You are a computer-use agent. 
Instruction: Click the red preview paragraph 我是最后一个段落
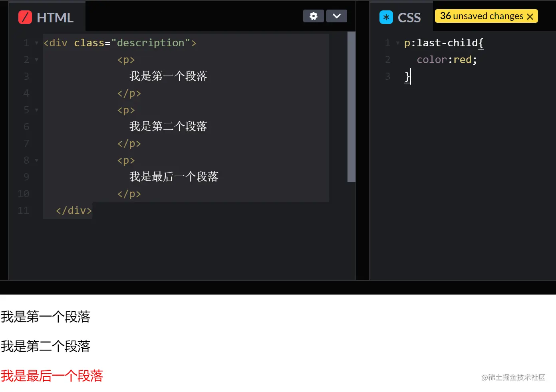tap(52, 376)
